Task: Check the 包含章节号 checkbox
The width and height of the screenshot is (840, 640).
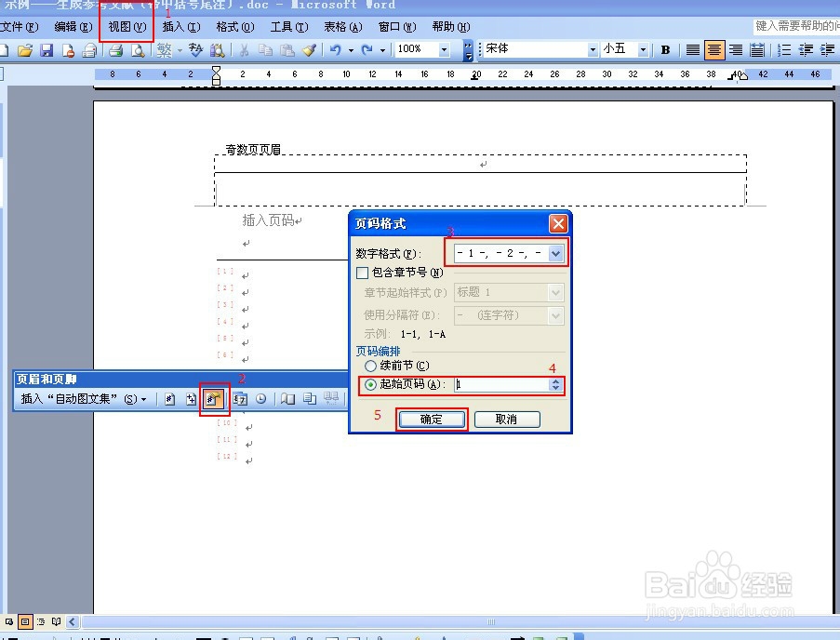Action: coord(362,273)
